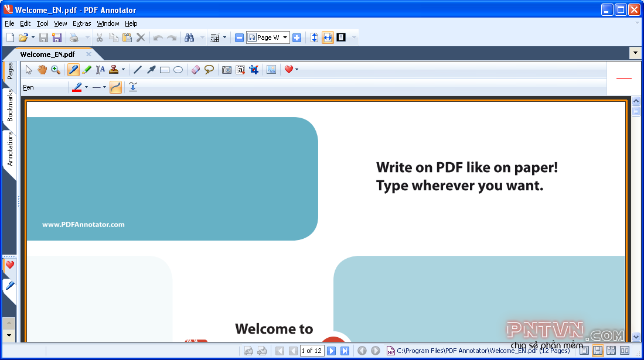The image size is (644, 360).
Task: Open a file with the folder icon
Action: click(23, 38)
